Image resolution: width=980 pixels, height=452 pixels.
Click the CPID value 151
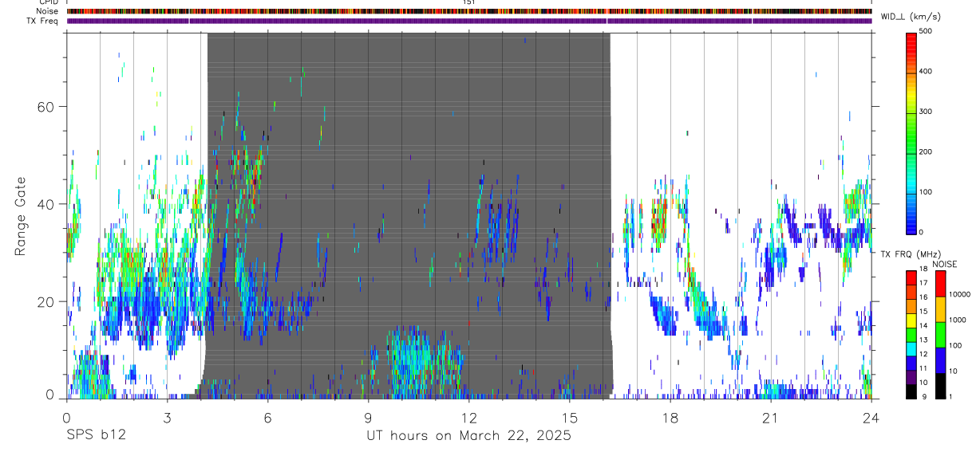(469, 2)
